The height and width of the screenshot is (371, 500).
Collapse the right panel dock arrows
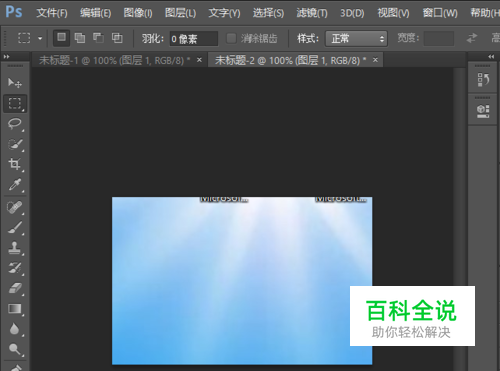pyautogui.click(x=491, y=57)
